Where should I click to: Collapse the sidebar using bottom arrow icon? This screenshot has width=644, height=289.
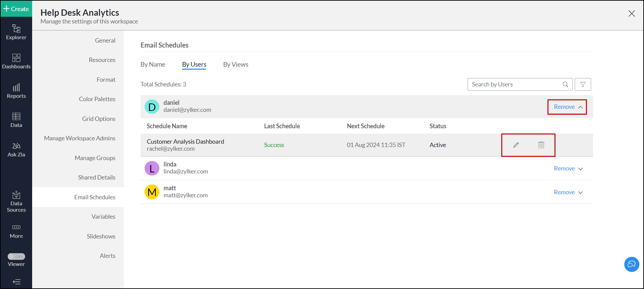click(16, 282)
